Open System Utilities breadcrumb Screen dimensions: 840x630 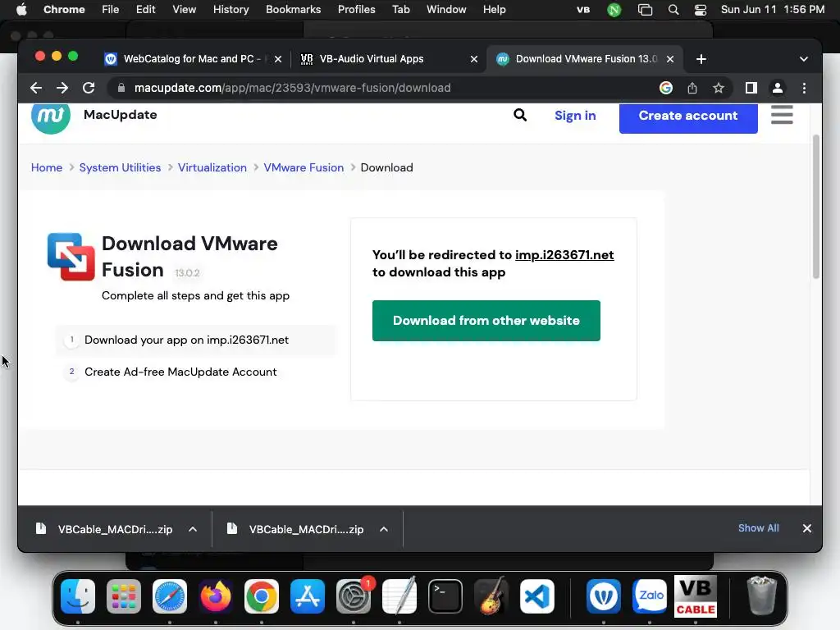tap(120, 167)
